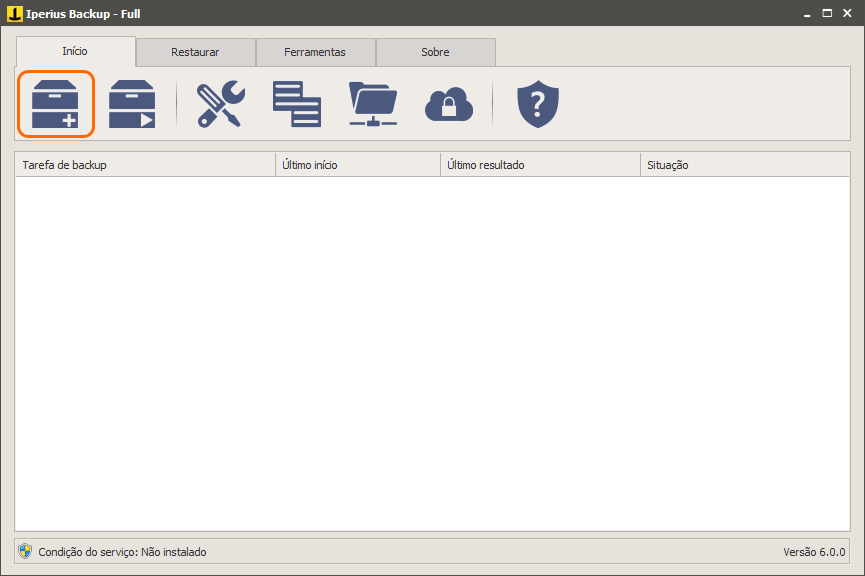
Task: Close the Iperius Backup window
Action: coord(847,13)
